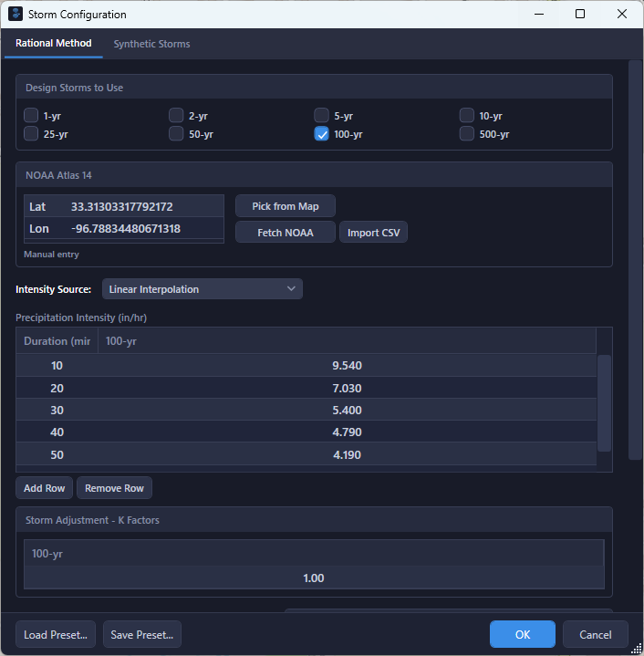Select the intensity cell 9.540
The height and width of the screenshot is (656, 644).
coord(348,366)
